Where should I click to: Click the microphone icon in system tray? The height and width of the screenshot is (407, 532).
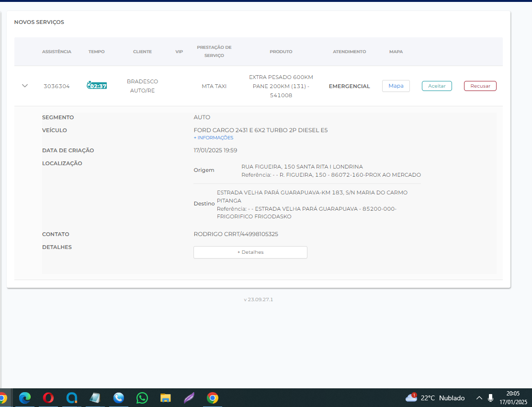491,398
